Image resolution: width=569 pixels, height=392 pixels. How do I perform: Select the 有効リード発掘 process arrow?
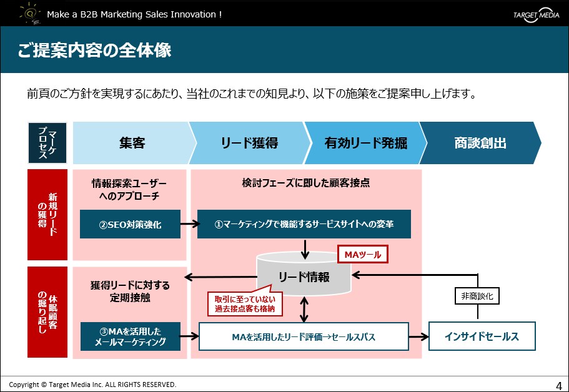[365, 143]
